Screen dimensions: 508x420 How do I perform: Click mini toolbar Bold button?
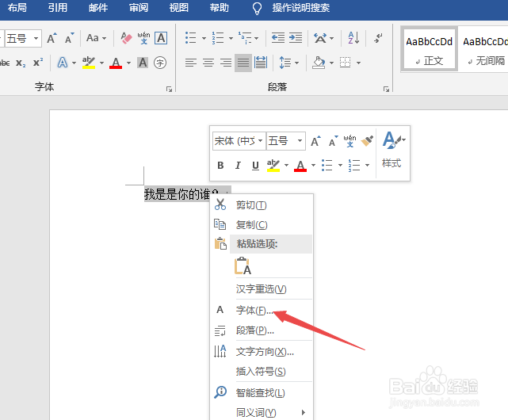(x=220, y=166)
